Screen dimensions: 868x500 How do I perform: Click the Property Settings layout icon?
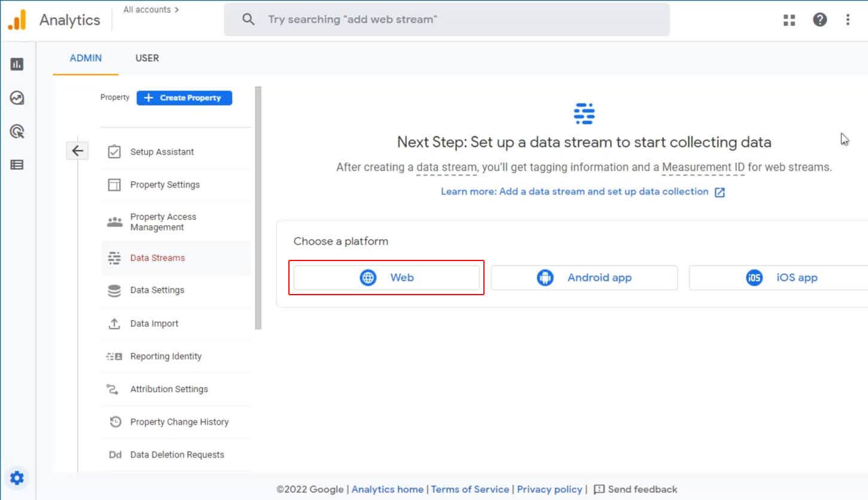114,185
